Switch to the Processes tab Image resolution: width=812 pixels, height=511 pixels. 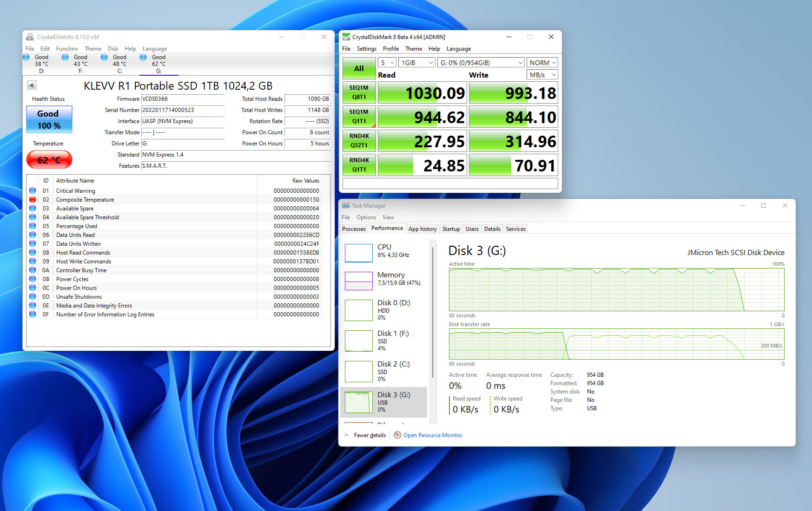(354, 229)
